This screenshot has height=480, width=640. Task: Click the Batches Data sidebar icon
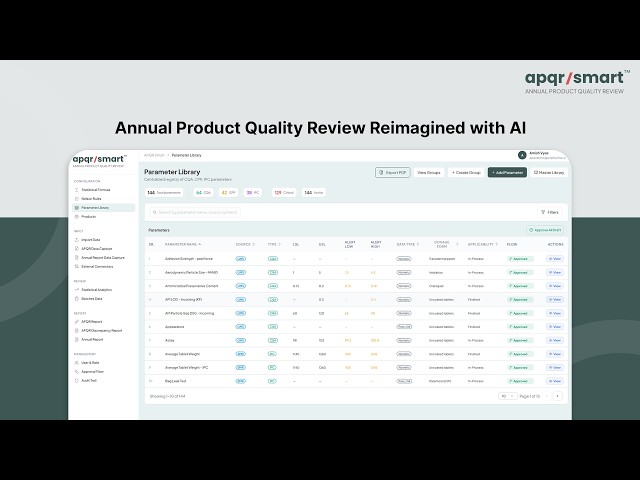77,299
